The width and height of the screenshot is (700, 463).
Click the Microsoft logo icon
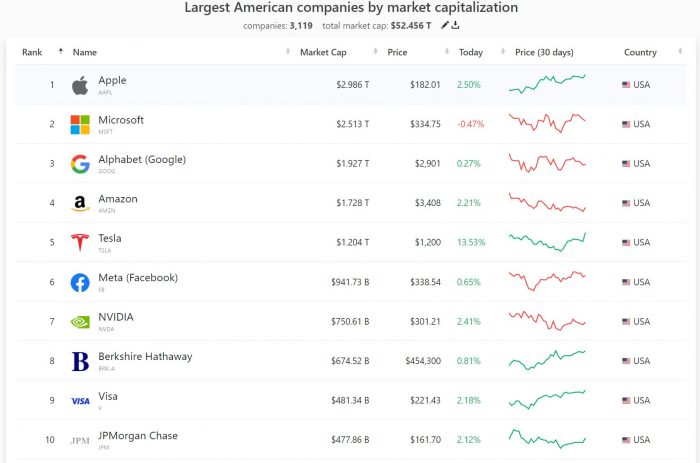(80, 125)
